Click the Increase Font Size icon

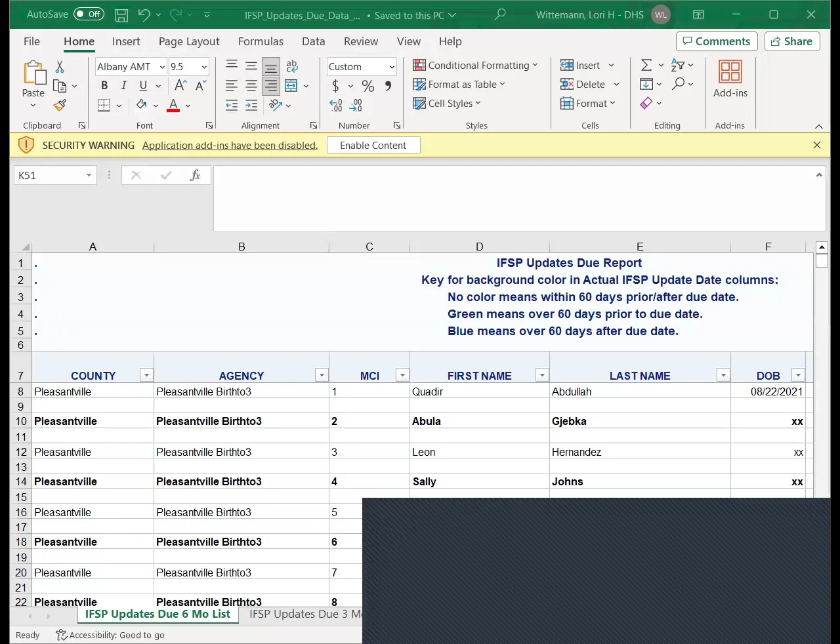pyautogui.click(x=180, y=86)
